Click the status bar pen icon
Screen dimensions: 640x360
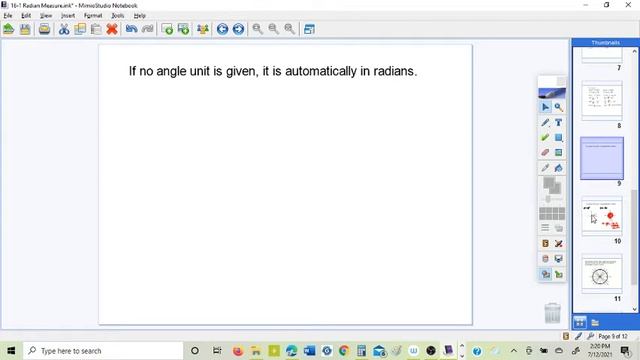(578, 336)
